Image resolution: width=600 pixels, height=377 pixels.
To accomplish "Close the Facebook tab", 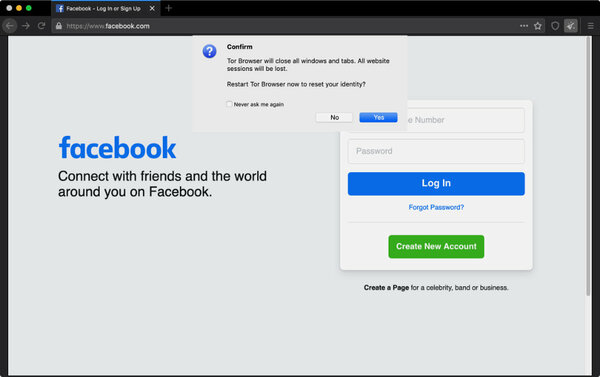I will (x=152, y=8).
